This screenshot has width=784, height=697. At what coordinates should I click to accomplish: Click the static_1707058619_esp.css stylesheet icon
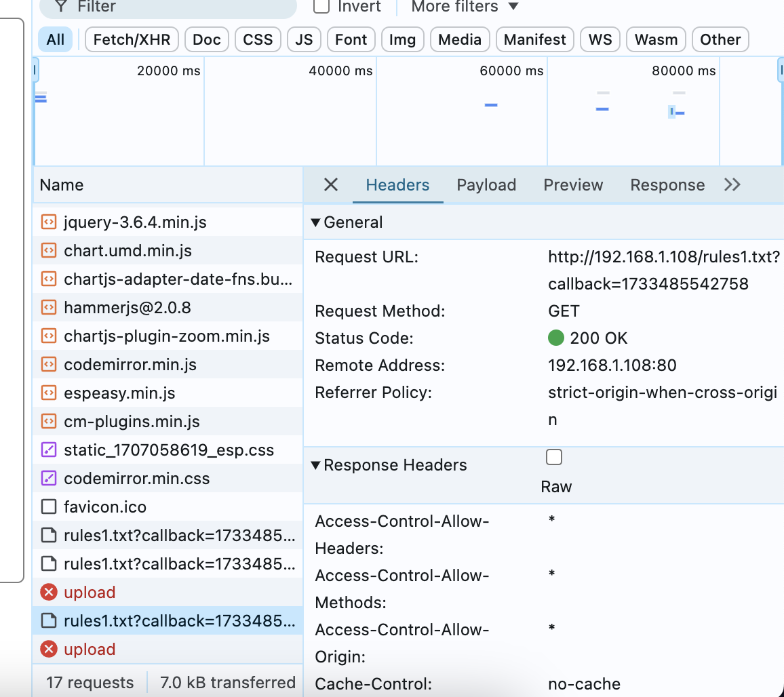pos(48,450)
